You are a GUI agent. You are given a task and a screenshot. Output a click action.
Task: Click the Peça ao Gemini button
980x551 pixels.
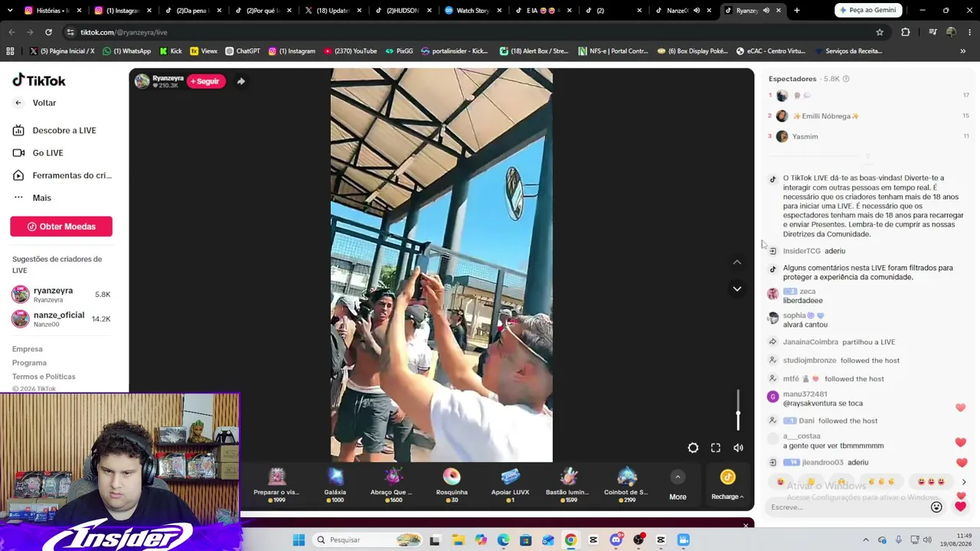867,10
